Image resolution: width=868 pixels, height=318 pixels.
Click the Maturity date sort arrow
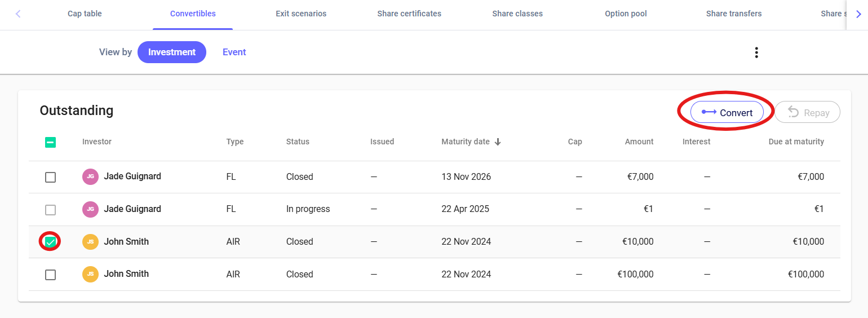coord(498,142)
